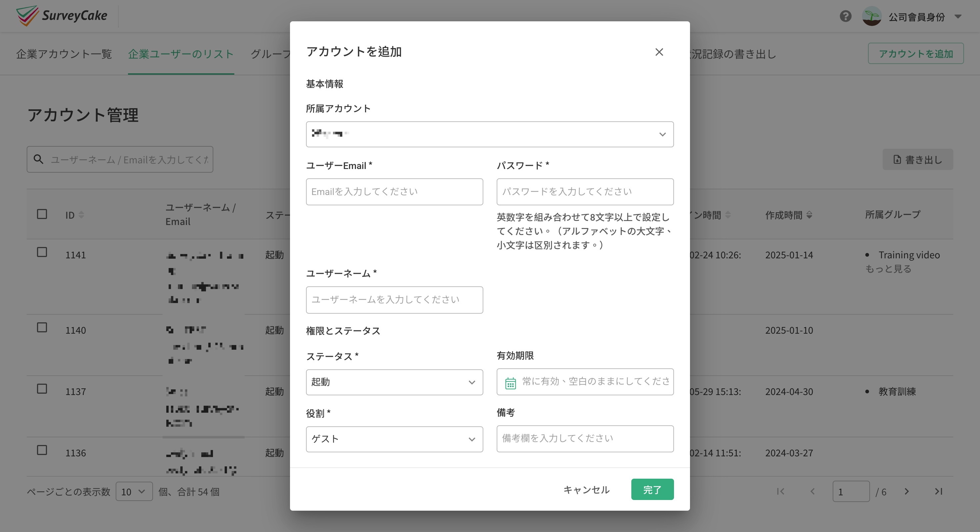Click the 有効期限 date field

[x=585, y=382]
